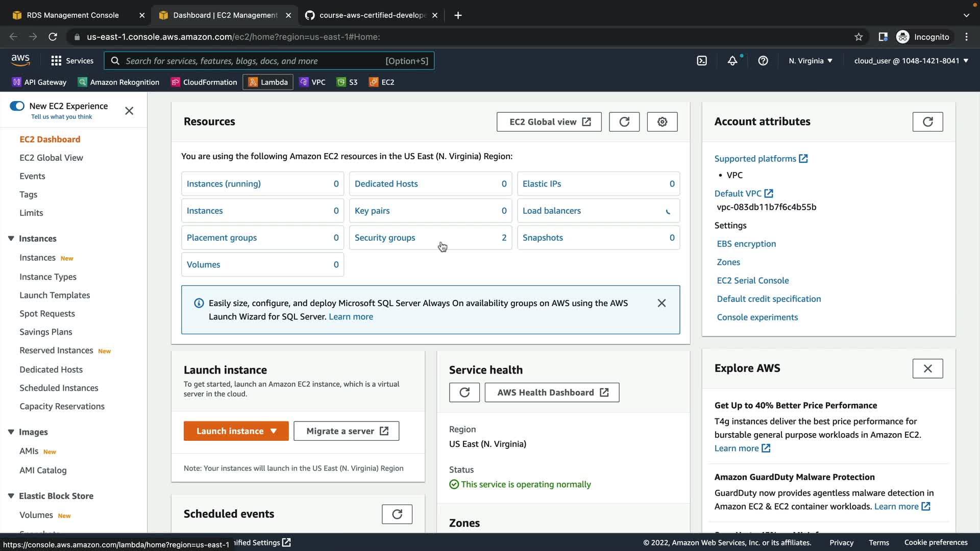The width and height of the screenshot is (980, 551).
Task: Open the notifications bell
Action: pos(732,61)
